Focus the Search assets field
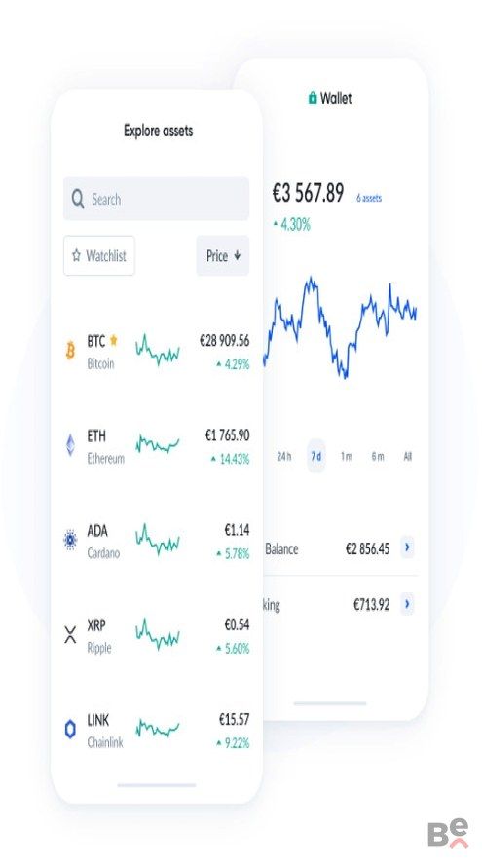 [x=157, y=199]
